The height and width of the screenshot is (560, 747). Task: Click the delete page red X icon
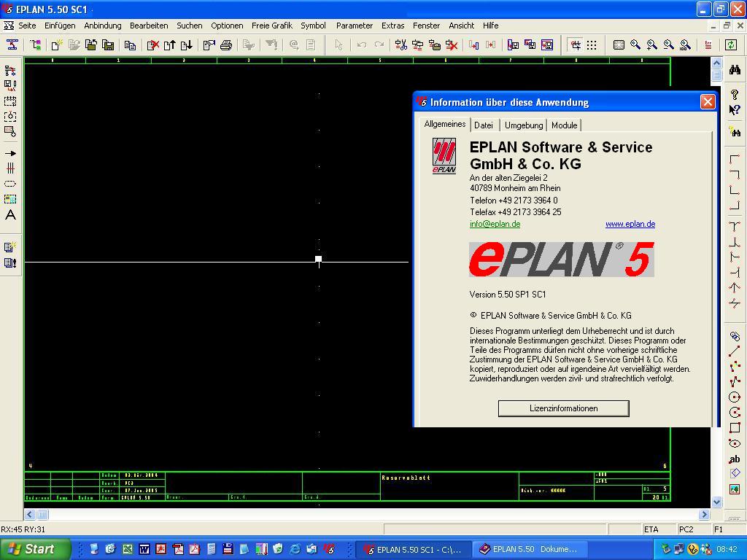tap(153, 45)
